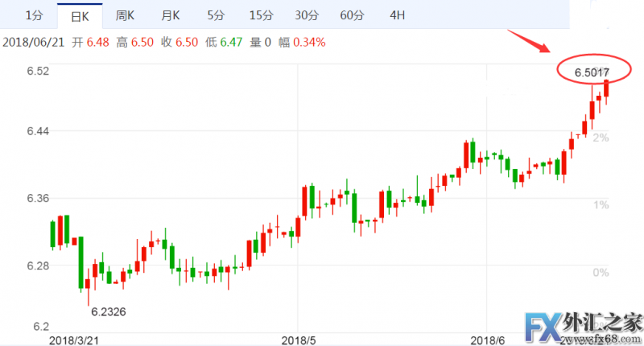The image size is (644, 346).
Task: Show the 30分 interval chart
Action: (307, 15)
